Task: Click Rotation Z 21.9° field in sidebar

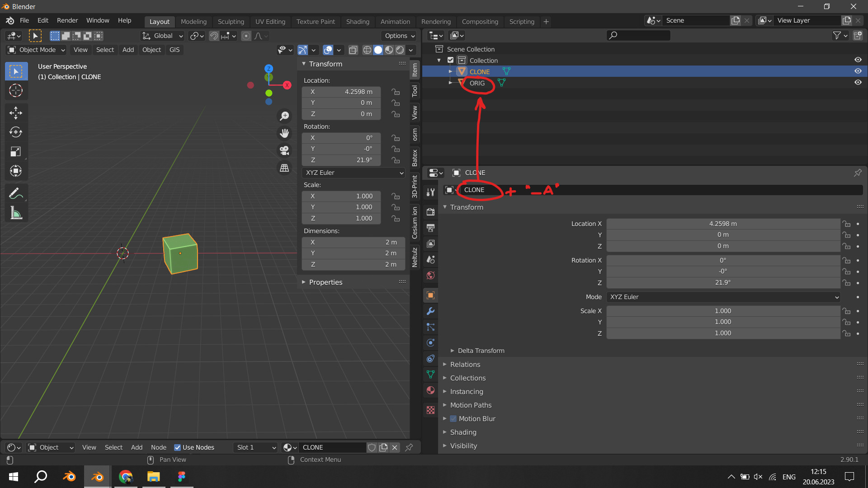Action: coord(341,160)
